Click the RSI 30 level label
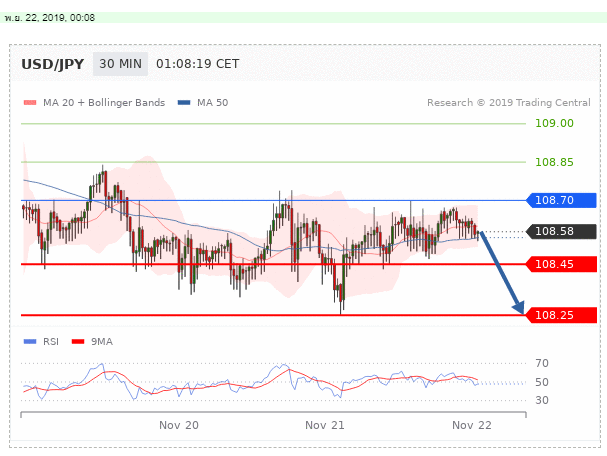607x456 pixels. pyautogui.click(x=542, y=400)
